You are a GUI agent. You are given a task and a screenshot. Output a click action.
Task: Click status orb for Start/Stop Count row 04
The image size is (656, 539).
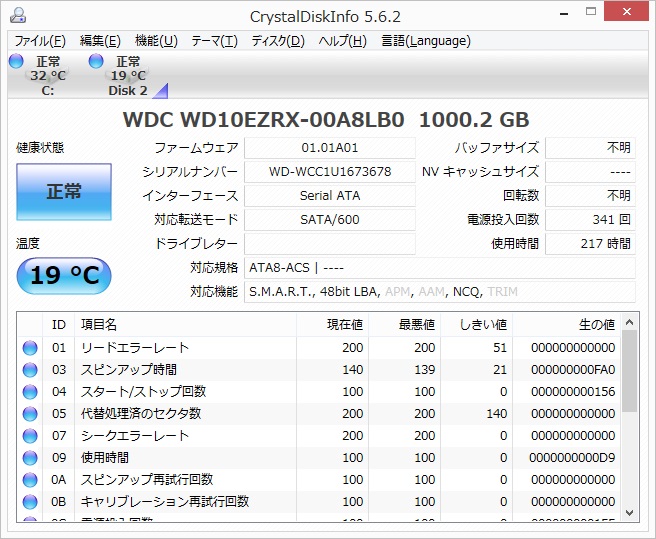tap(30, 392)
